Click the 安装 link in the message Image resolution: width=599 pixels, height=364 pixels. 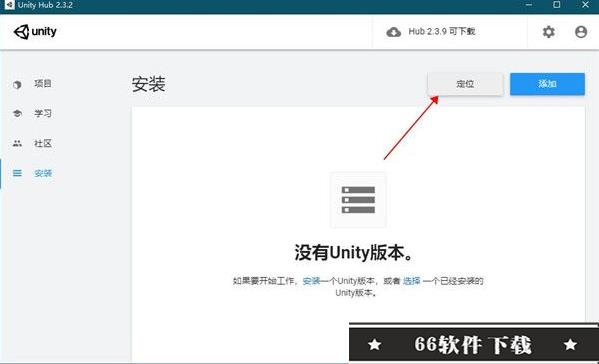311,281
